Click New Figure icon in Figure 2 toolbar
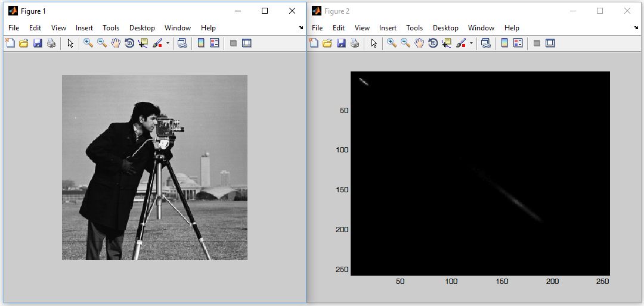This screenshot has height=306, width=644. (314, 43)
